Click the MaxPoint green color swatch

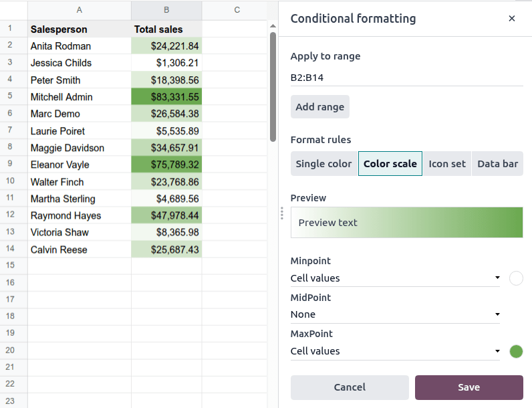(516, 351)
